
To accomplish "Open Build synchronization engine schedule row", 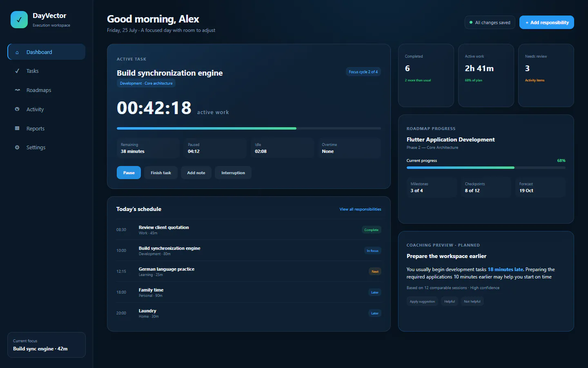I will click(249, 251).
